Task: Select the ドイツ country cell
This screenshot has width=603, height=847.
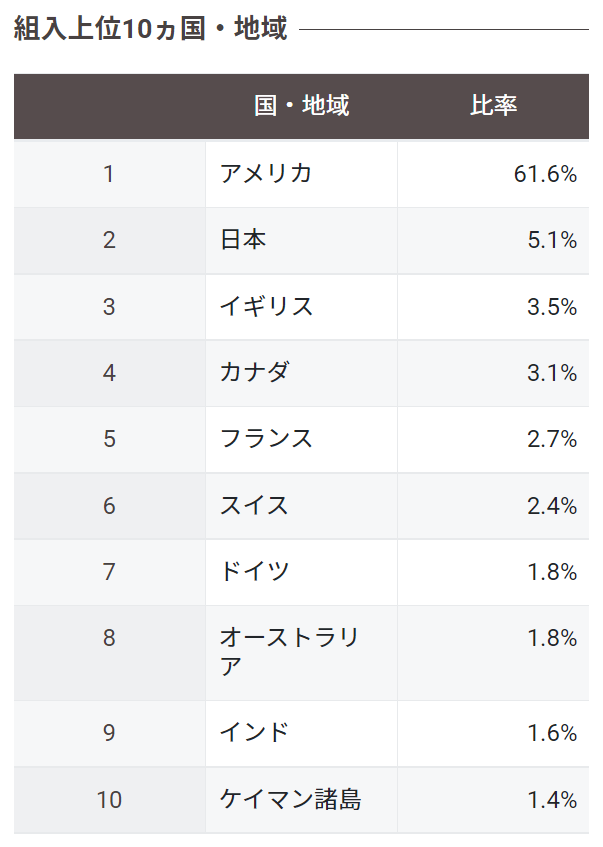Action: pos(302,572)
